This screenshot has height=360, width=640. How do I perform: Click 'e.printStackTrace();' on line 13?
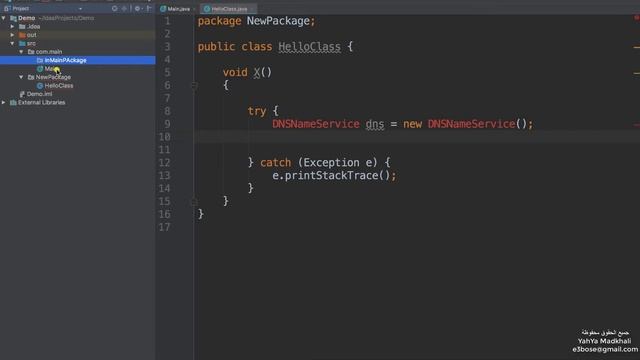(x=334, y=176)
